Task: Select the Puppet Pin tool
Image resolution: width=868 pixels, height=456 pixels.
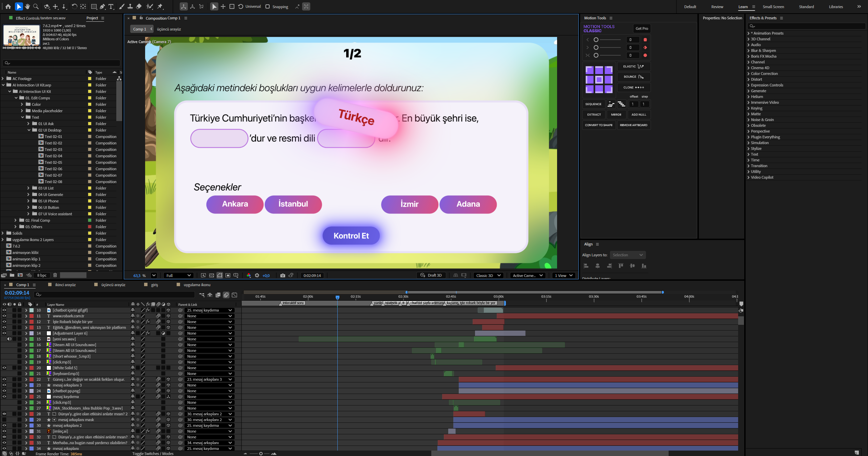Action: tap(160, 6)
